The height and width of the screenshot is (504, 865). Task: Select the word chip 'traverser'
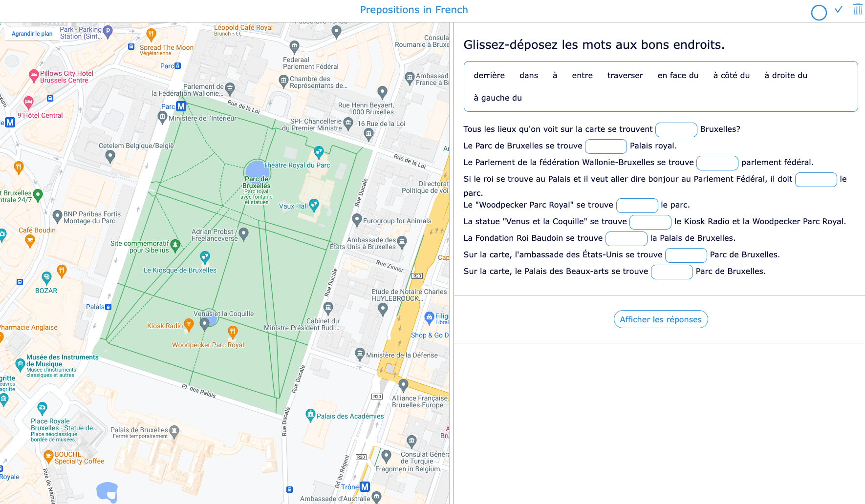tap(625, 75)
